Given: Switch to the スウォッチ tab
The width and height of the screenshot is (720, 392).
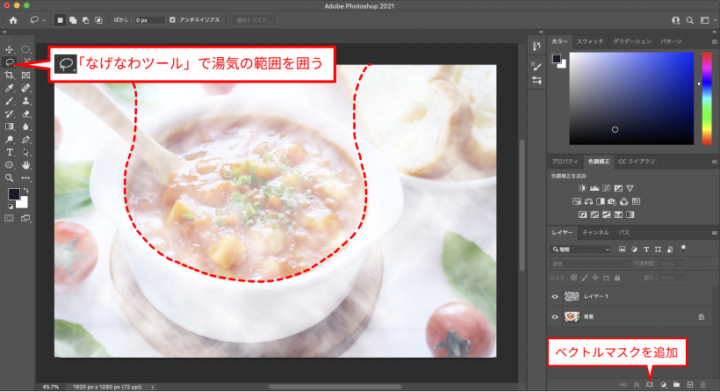Looking at the screenshot, I should pos(590,41).
